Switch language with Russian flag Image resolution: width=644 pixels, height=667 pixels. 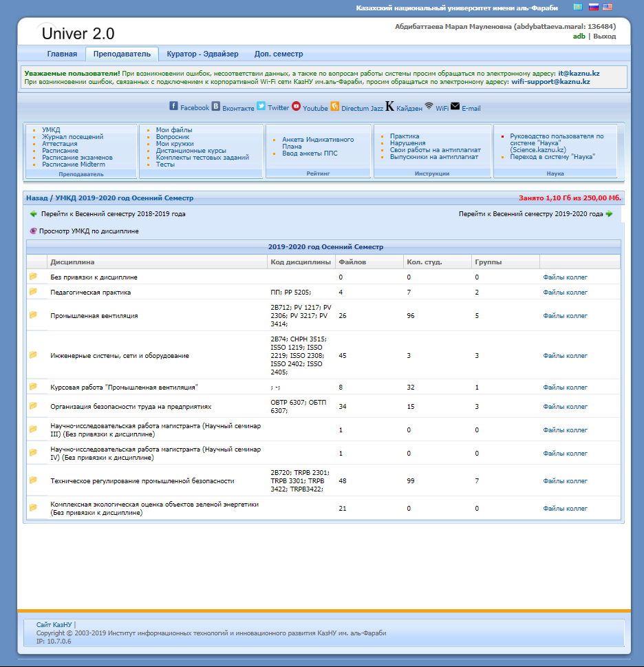pyautogui.click(x=593, y=7)
